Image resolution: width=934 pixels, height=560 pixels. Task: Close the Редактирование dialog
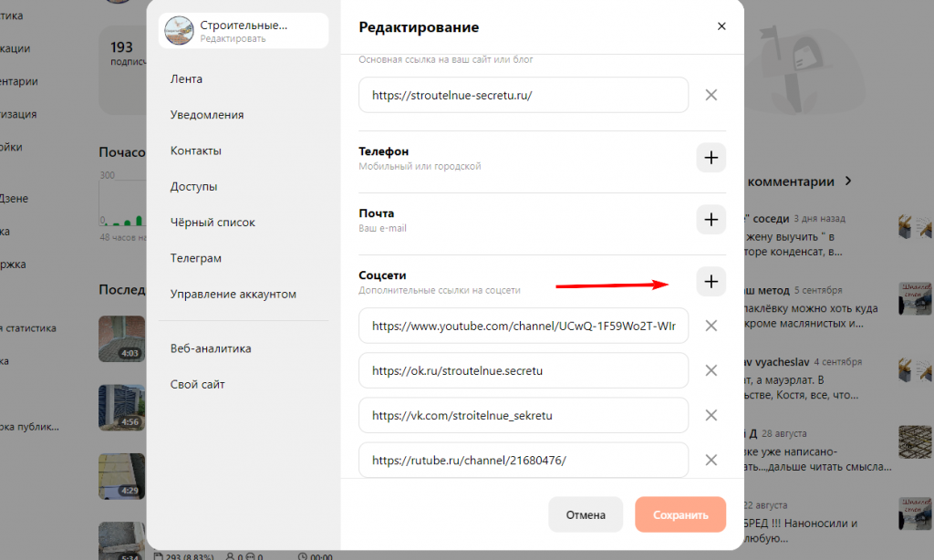721,26
